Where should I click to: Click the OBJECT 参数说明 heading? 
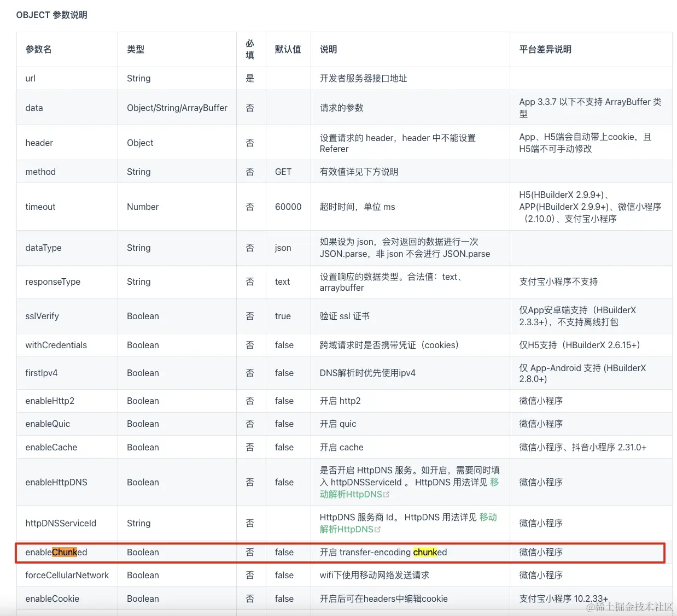52,15
